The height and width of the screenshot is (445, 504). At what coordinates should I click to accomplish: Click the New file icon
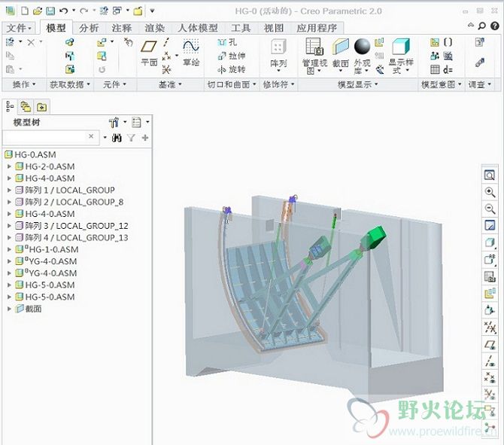click(x=25, y=11)
